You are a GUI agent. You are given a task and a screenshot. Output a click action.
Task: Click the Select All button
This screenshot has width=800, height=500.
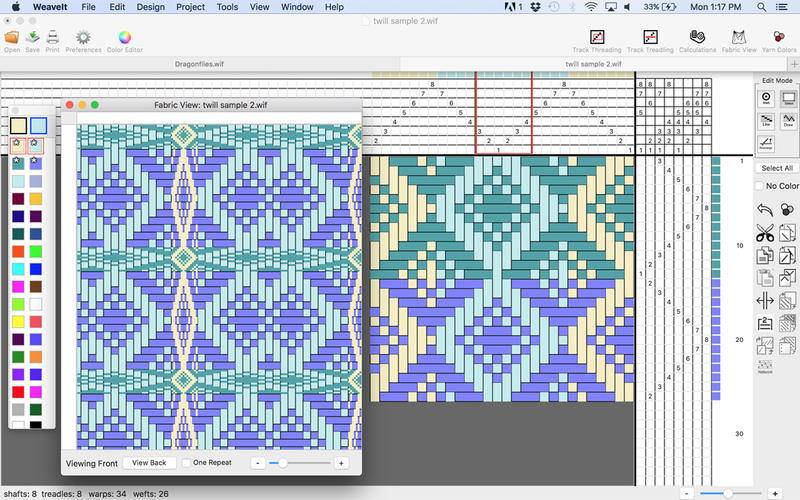tap(777, 168)
